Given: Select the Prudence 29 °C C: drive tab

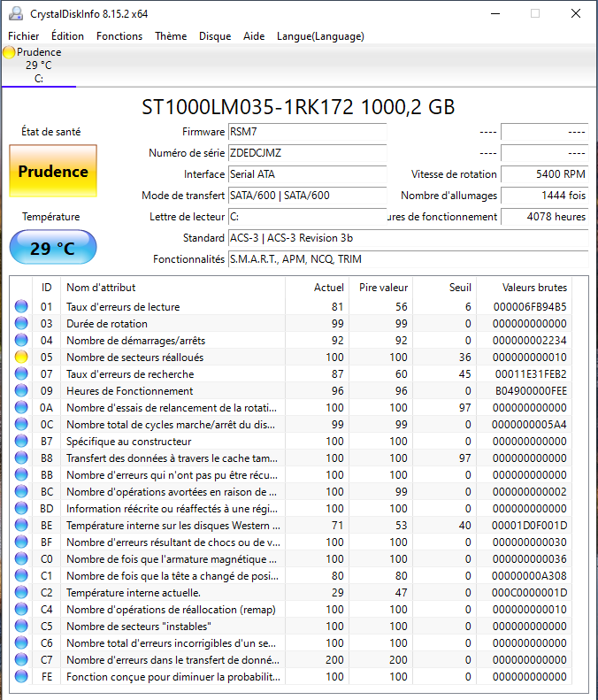Looking at the screenshot, I should click(x=38, y=65).
